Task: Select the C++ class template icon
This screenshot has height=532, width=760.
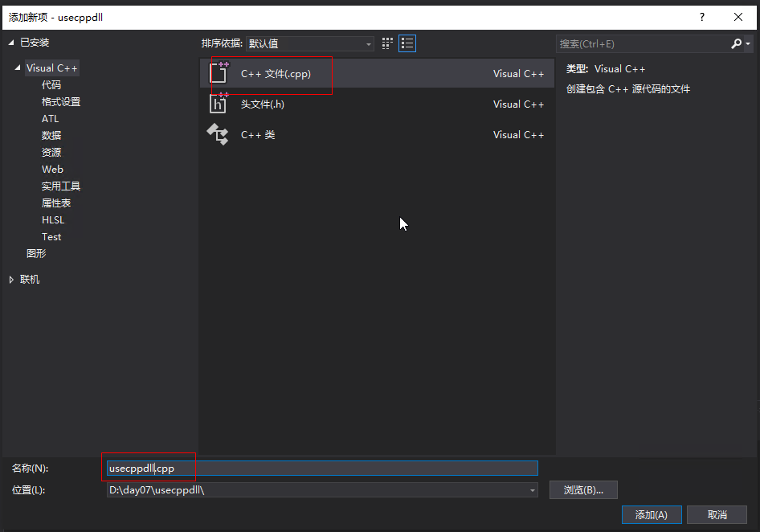Action: (218, 134)
